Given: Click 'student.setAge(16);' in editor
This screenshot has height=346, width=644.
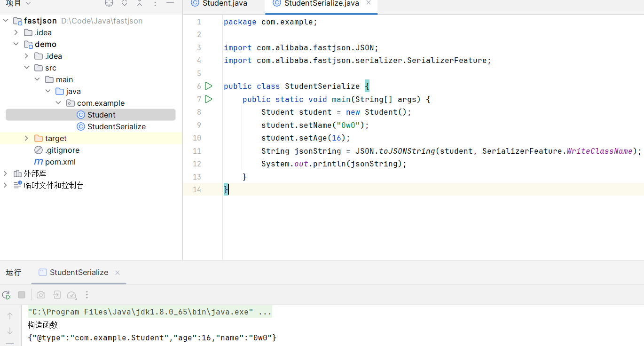Looking at the screenshot, I should click(306, 138).
